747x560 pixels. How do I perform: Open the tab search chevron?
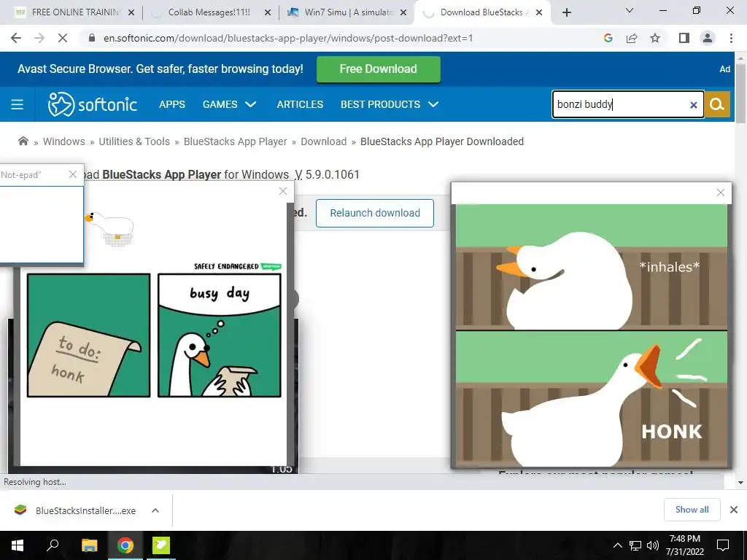(630, 10)
